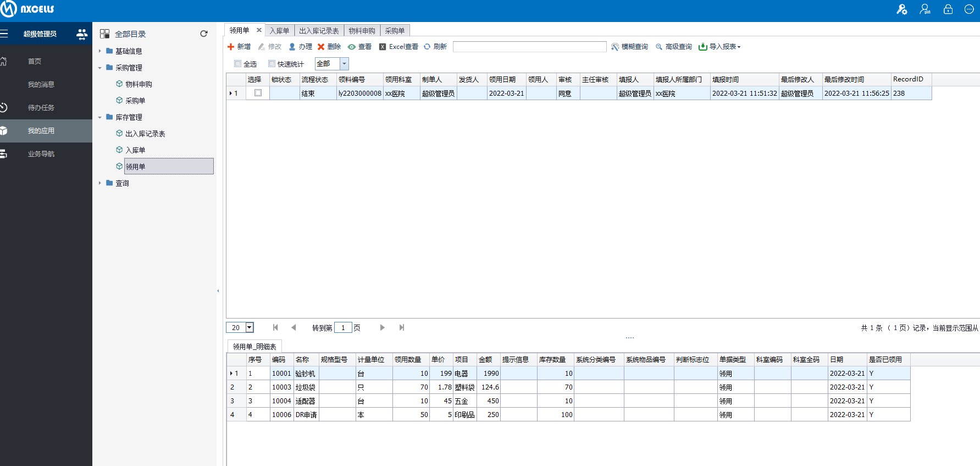This screenshot has height=466, width=980.
Task: Open the 全部 filter dropdown
Action: [344, 64]
